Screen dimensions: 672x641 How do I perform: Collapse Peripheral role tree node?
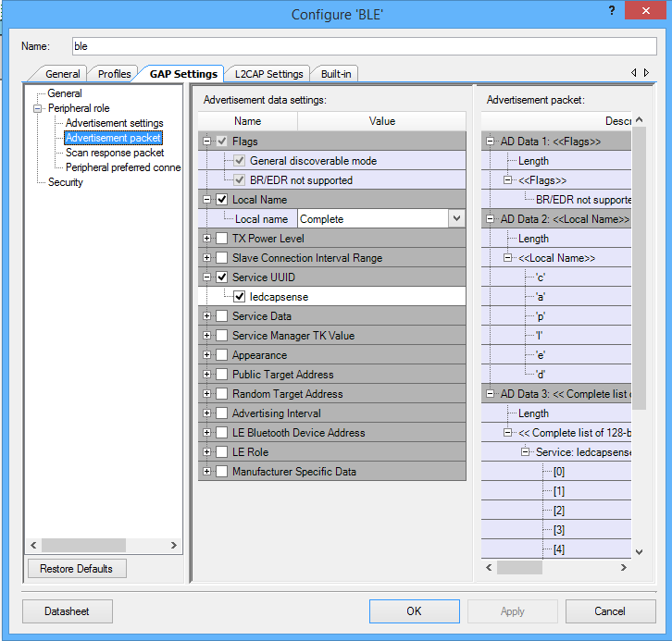(x=38, y=108)
